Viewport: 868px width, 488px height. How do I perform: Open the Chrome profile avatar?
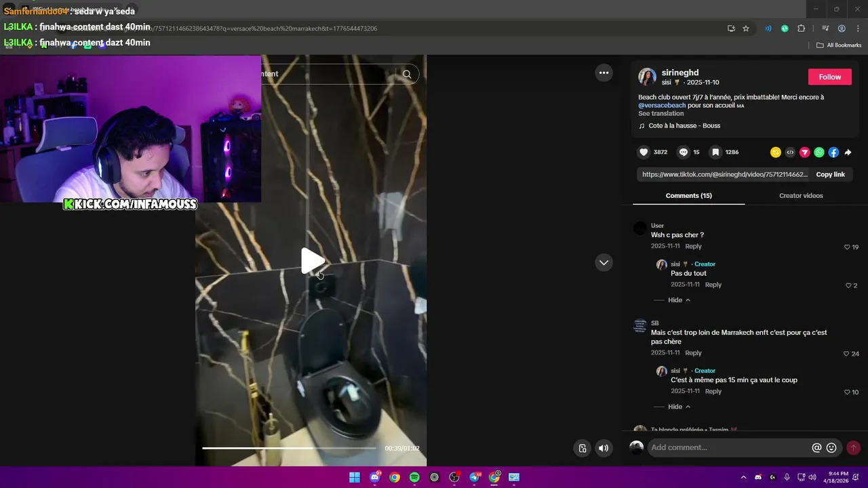(842, 28)
